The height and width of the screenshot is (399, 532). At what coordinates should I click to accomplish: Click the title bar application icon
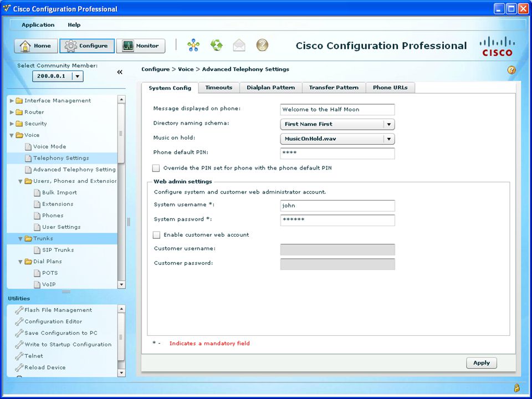(7, 8)
